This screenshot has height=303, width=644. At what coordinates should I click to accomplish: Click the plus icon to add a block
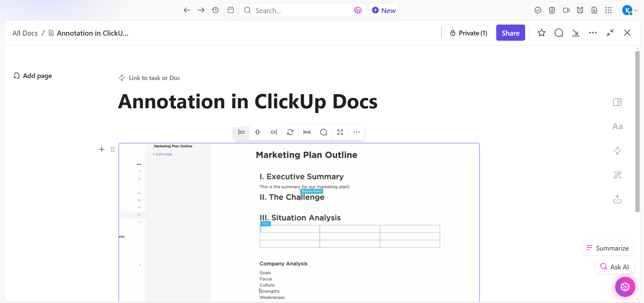102,149
